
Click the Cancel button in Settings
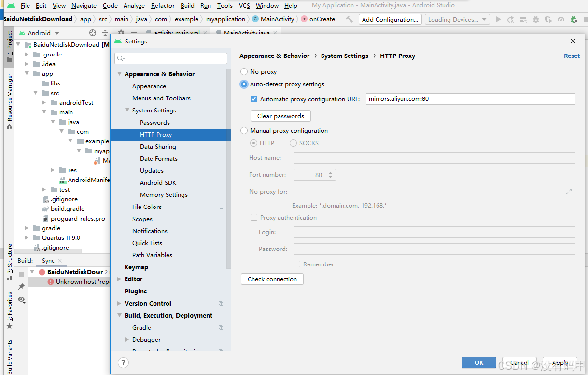[x=519, y=362]
